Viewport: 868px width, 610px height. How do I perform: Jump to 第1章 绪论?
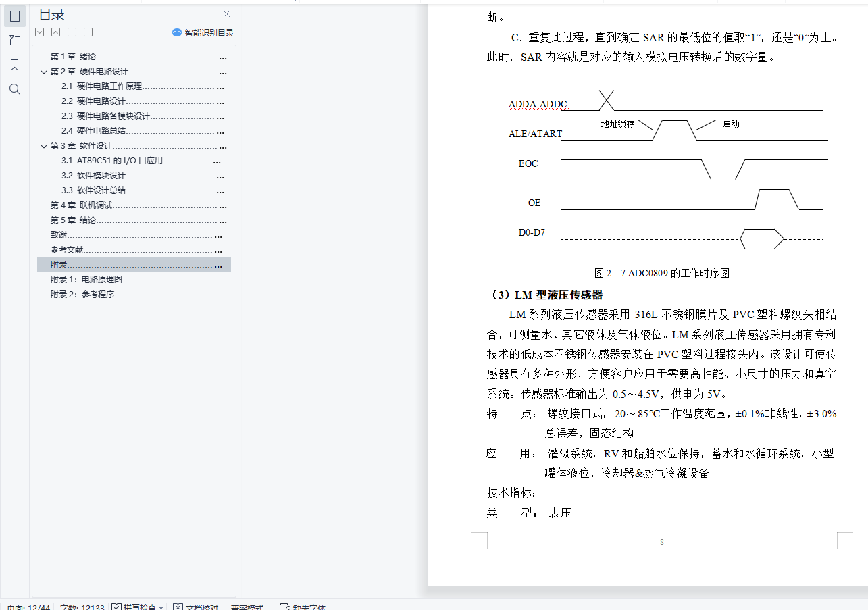click(138, 57)
